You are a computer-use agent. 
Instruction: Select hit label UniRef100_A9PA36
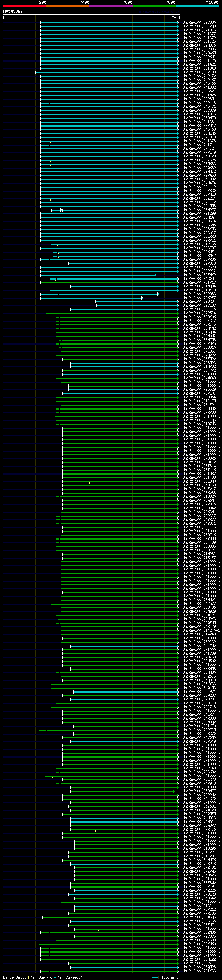(x=199, y=49)
